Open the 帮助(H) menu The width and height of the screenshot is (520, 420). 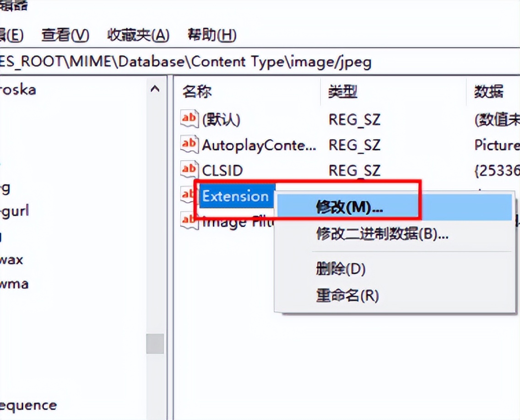[x=211, y=35]
